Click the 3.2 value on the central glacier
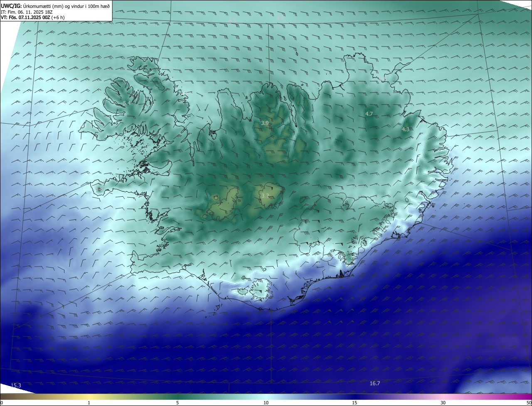 click(x=265, y=196)
